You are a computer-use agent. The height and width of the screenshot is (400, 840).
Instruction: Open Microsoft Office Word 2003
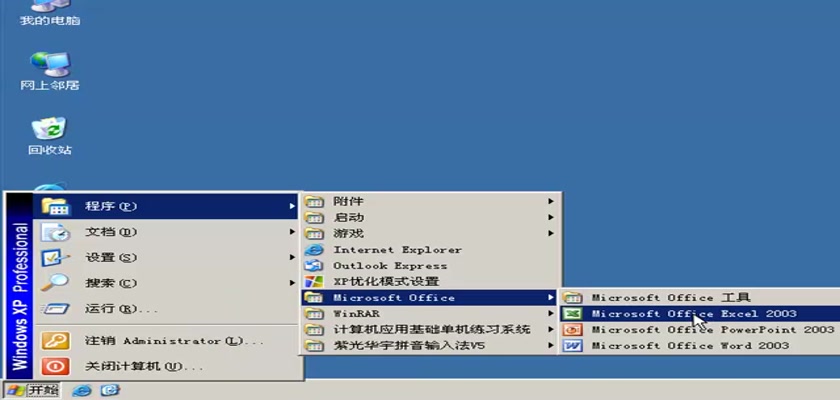700,346
